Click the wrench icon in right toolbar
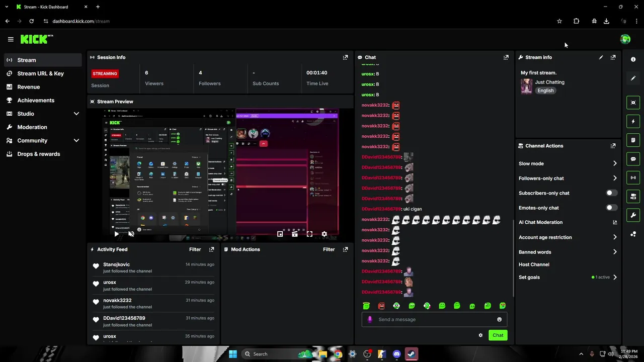 [633, 215]
